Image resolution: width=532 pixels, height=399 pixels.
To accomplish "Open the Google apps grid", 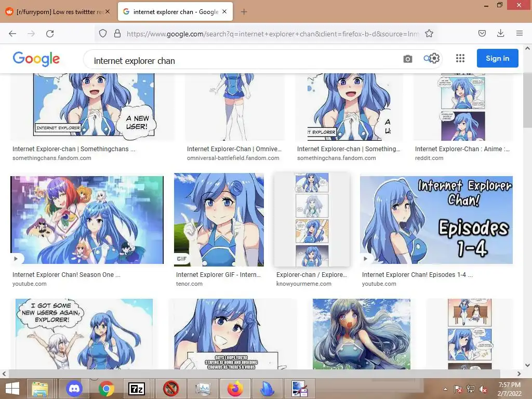I will click(460, 58).
